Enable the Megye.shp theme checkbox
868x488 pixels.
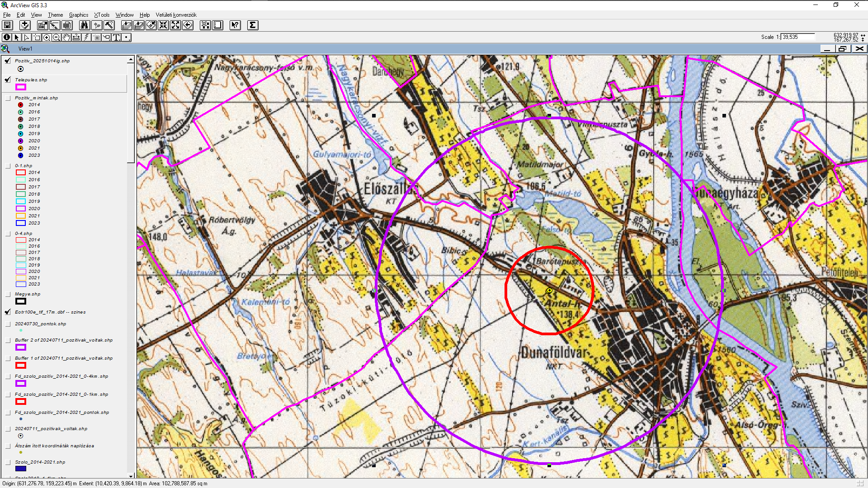tap(8, 294)
